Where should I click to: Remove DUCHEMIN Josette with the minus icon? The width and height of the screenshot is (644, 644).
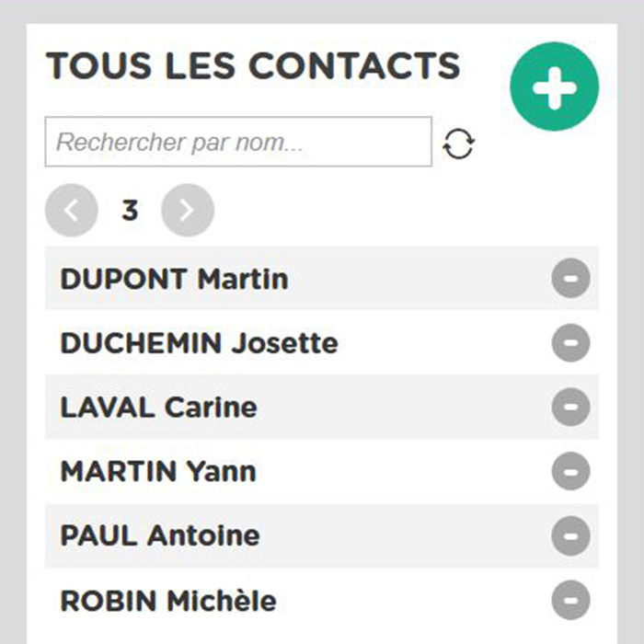(571, 342)
